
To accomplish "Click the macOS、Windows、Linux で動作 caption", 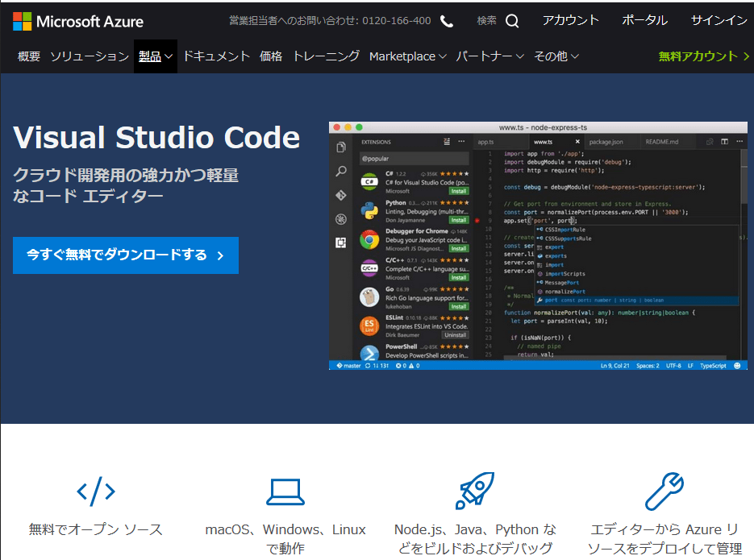I will tap(285, 539).
